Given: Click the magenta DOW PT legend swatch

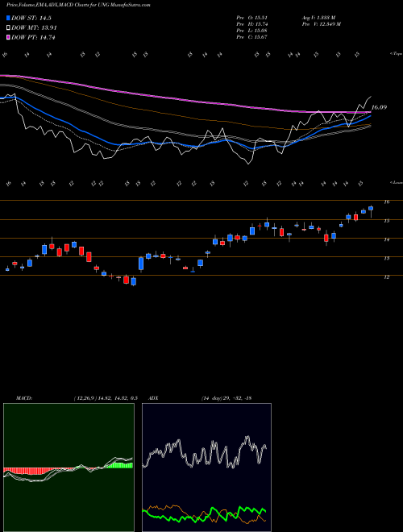Looking at the screenshot, I should click(9, 37).
